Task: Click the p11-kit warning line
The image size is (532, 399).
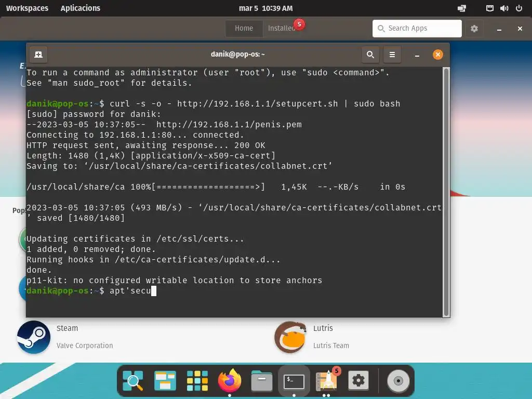Action: tap(175, 280)
